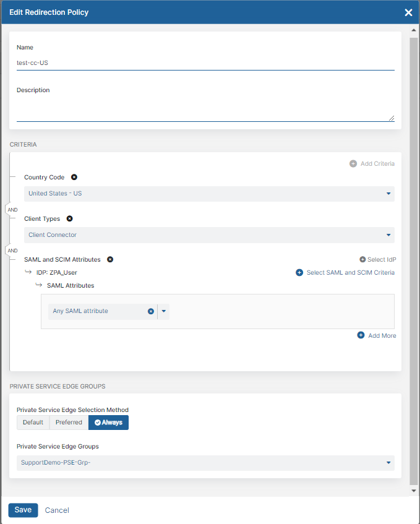Clear the Any SAML attribute selection
Screen dimensions: 420x524
[x=150, y=311]
